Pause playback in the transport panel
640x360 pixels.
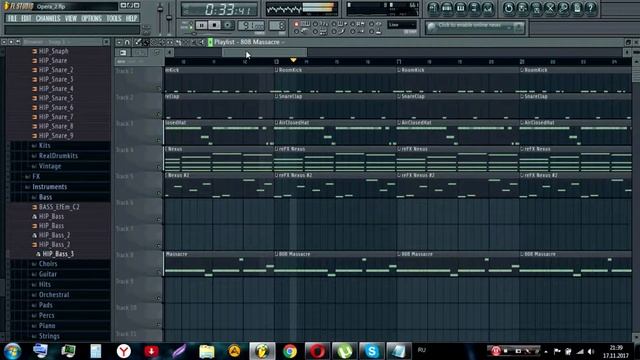point(201,25)
